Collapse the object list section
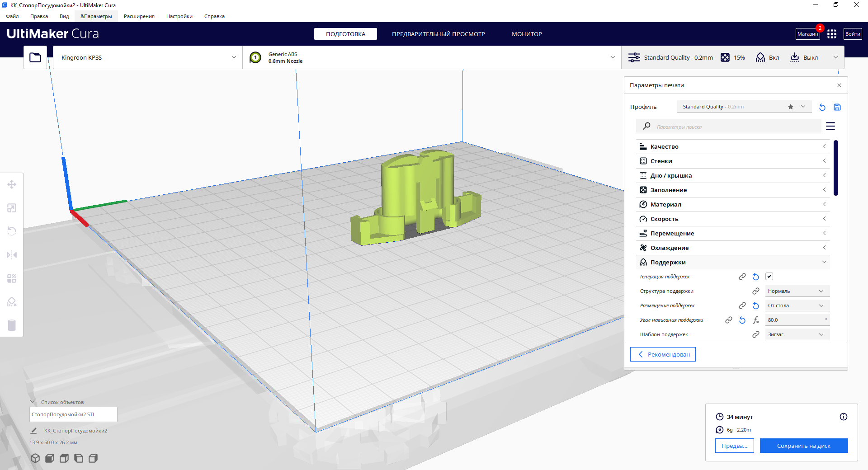868x470 pixels. tap(33, 402)
